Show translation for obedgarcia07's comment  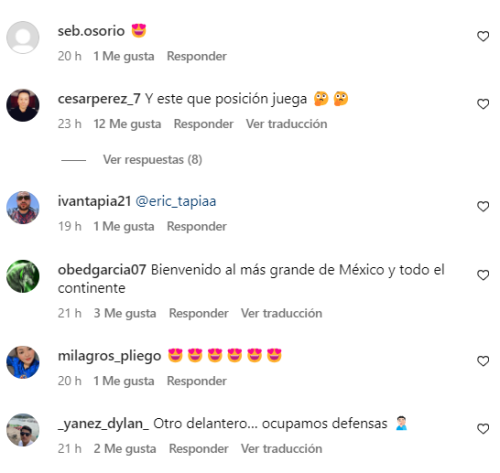[x=281, y=313]
